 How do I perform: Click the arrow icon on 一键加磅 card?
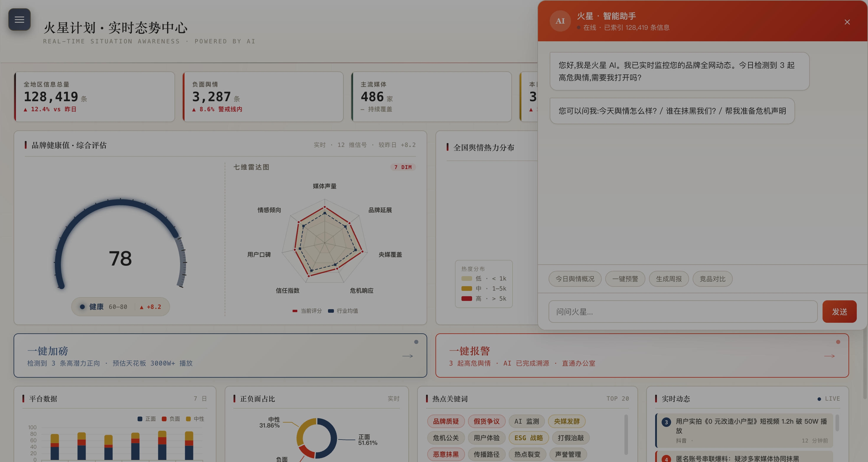pos(407,356)
